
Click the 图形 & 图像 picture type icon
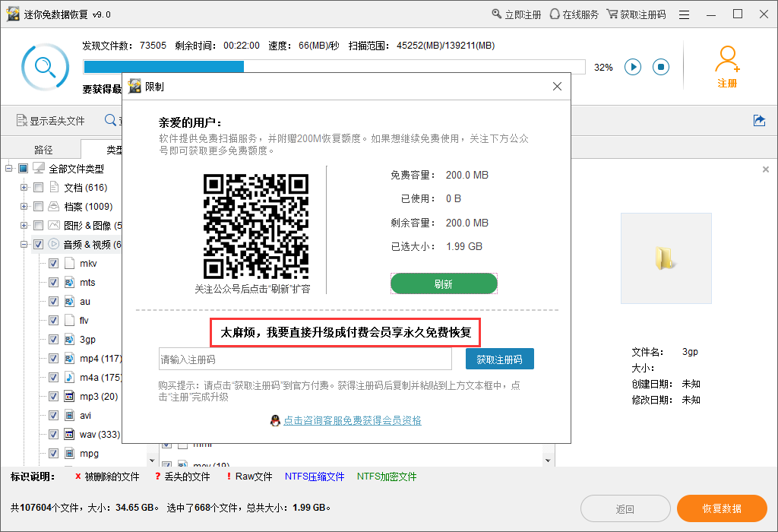(x=54, y=225)
